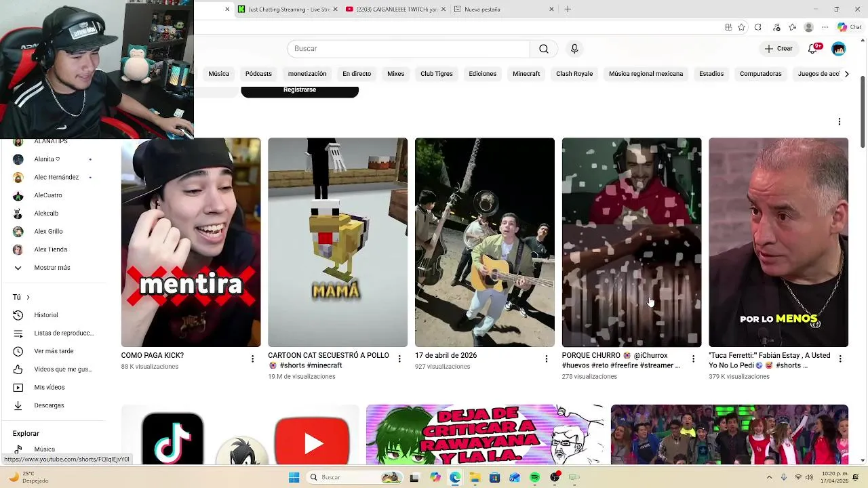Open File Explorer from the taskbar
Image resolution: width=868 pixels, height=488 pixels.
(x=475, y=477)
